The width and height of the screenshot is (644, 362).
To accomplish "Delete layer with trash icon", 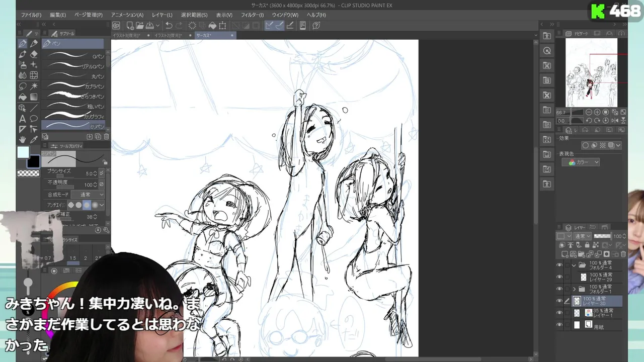I will 623,254.
